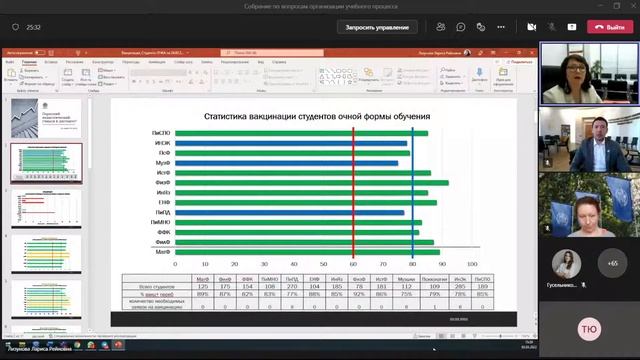This screenshot has height=360, width=640.
Task: Click Восстановить in Слайды group
Action: point(111,77)
